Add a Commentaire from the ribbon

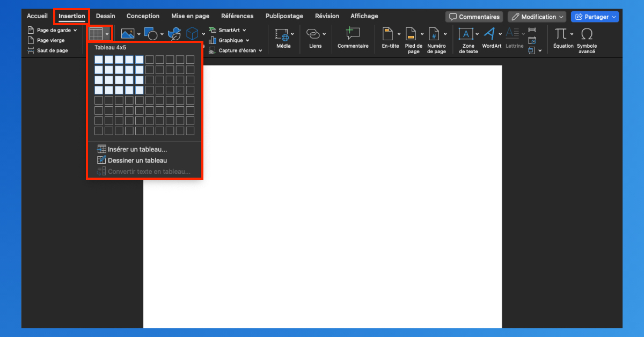(x=353, y=38)
